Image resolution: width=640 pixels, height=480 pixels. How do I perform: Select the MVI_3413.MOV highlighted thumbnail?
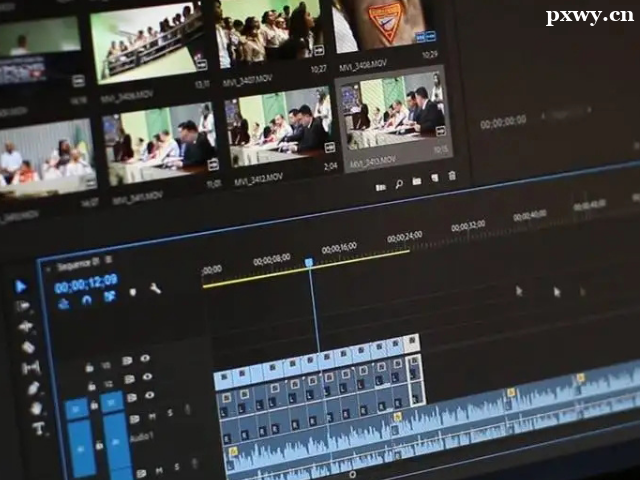point(393,109)
